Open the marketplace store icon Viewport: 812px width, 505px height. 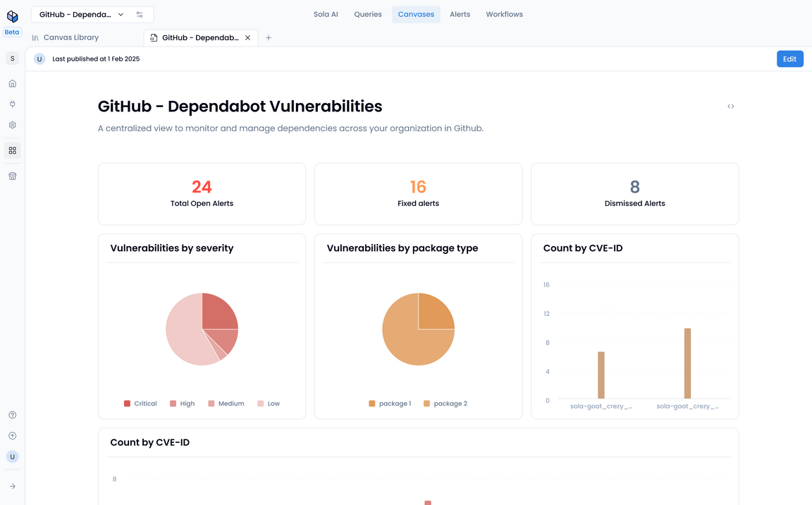point(13,176)
